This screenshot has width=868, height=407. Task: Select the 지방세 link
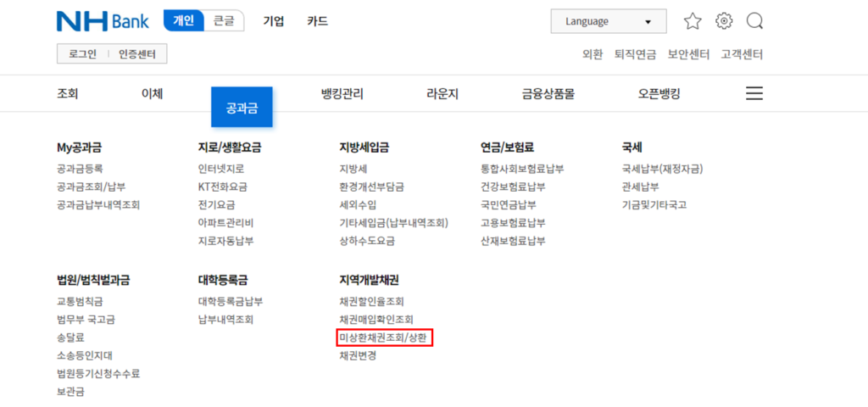pos(353,169)
